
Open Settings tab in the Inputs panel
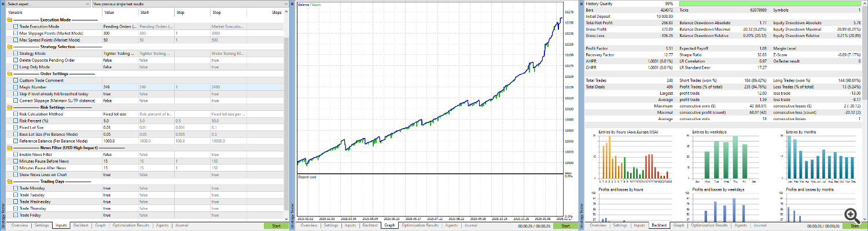coord(42,225)
